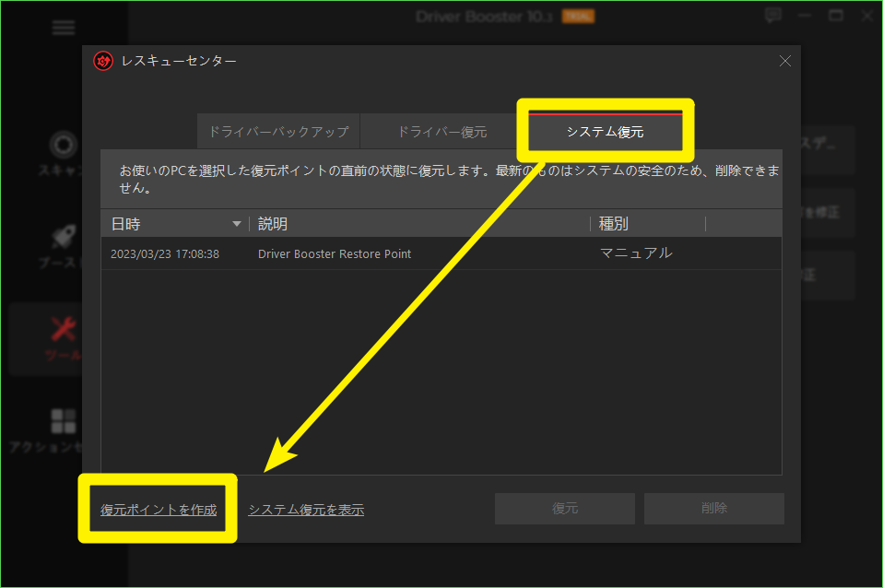
Task: Minimize the Driver Booster main window
Action: pos(804,15)
